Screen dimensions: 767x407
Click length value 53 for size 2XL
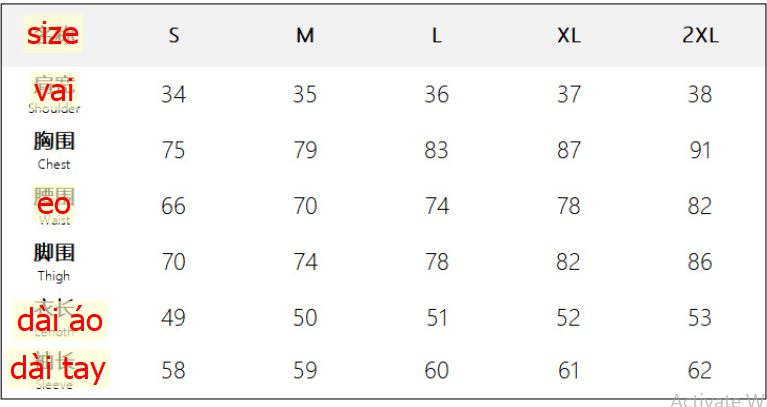coord(700,318)
